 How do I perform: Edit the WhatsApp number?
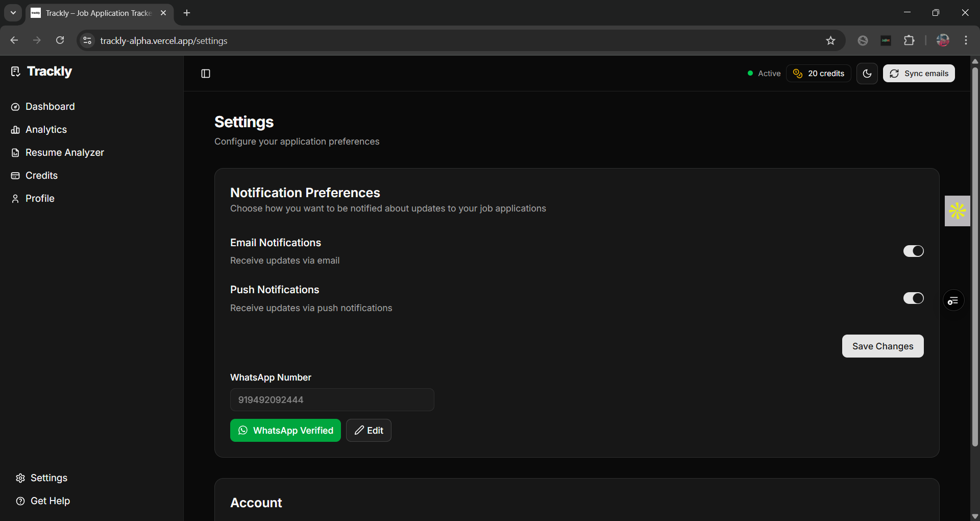tap(369, 431)
